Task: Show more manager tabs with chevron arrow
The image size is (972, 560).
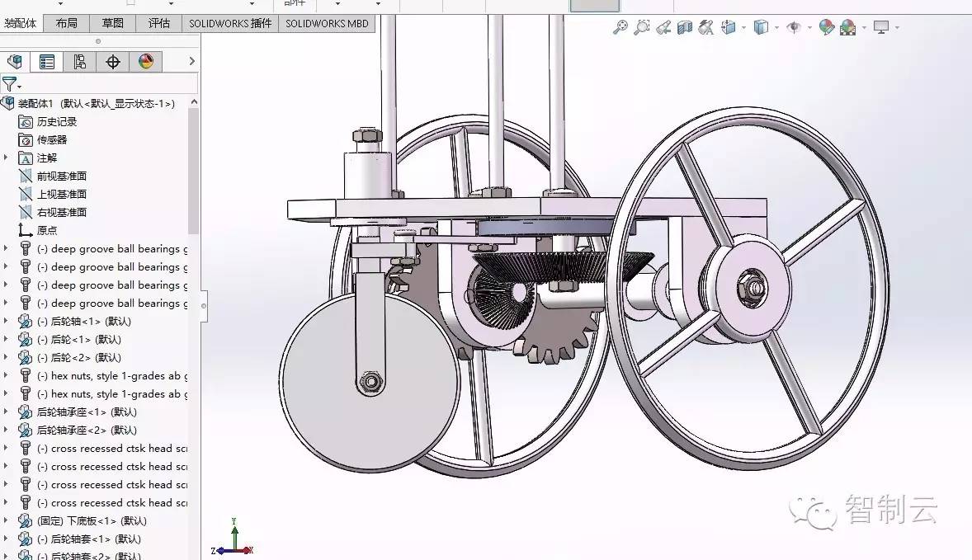Action: 191,61
